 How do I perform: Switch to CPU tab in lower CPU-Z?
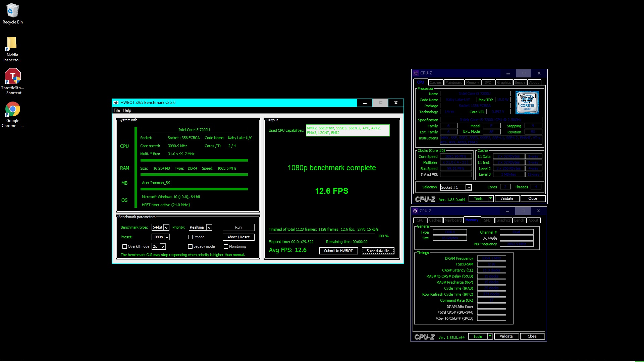pos(420,220)
